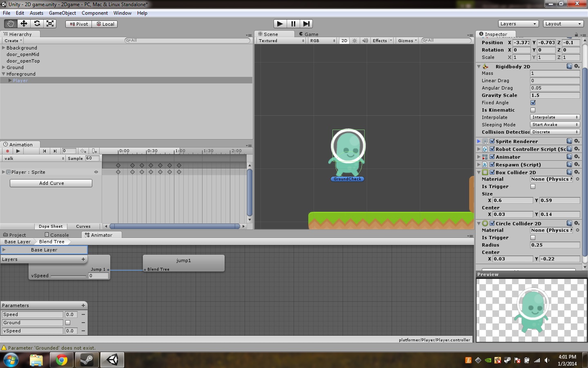The image size is (588, 368).
Task: Open Steam from the taskbar
Action: click(x=87, y=360)
